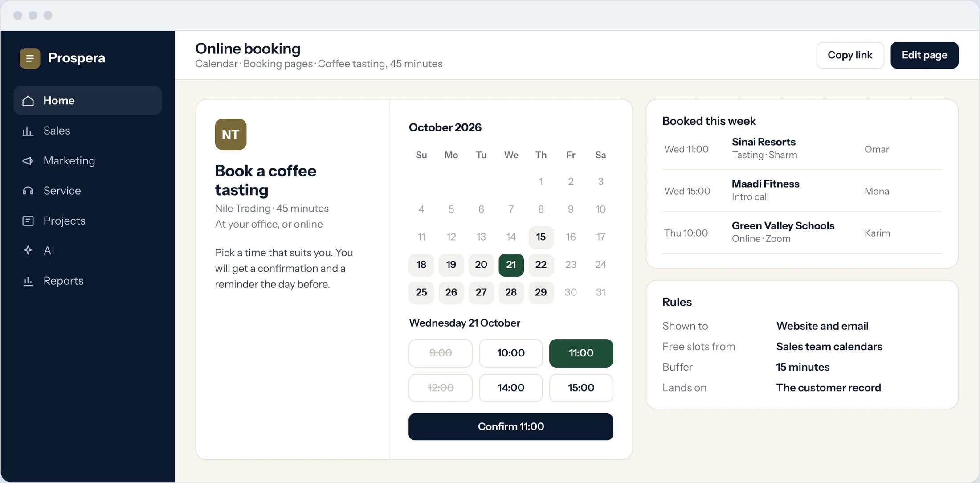Image resolution: width=980 pixels, height=483 pixels.
Task: Click the Sales team calendars value
Action: [x=829, y=347]
